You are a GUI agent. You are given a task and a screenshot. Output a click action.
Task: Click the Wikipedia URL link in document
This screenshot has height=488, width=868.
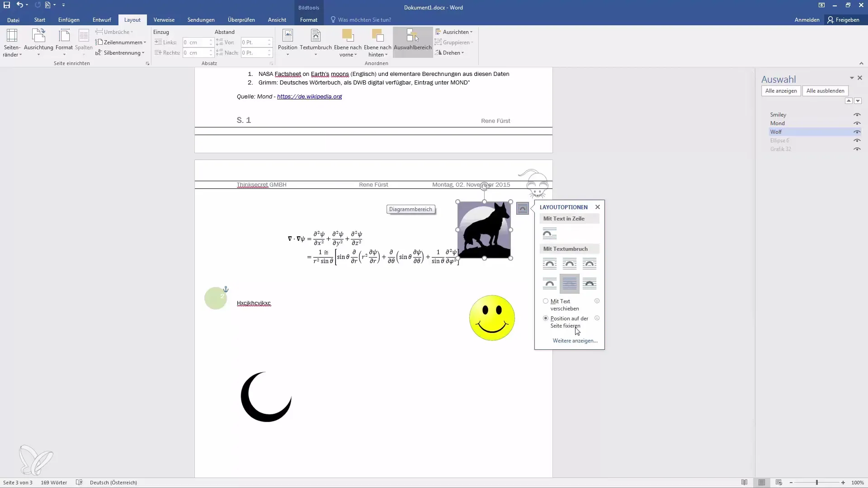[x=309, y=97]
